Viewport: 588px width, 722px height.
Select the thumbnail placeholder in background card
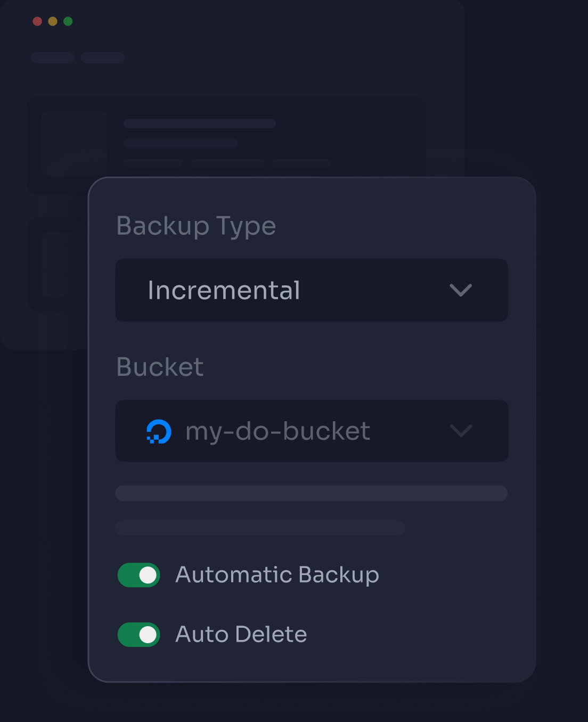pos(75,144)
